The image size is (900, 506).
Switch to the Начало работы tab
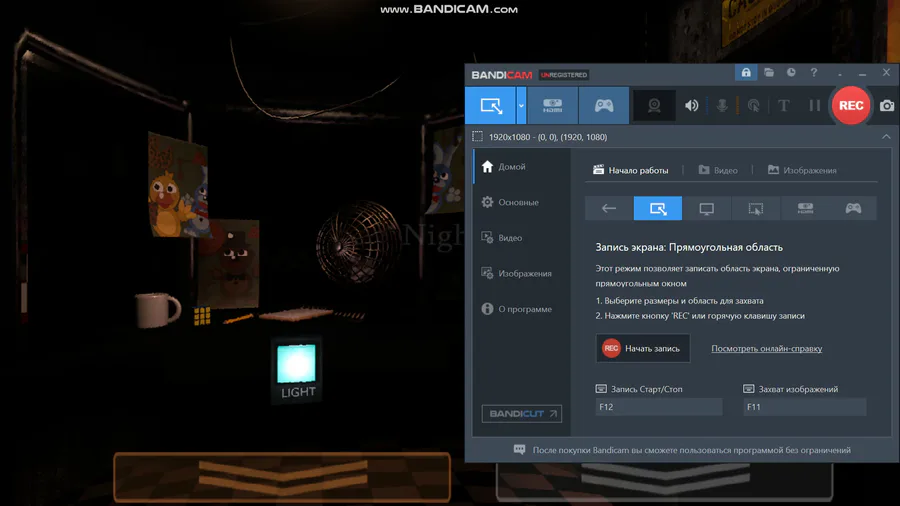point(630,170)
